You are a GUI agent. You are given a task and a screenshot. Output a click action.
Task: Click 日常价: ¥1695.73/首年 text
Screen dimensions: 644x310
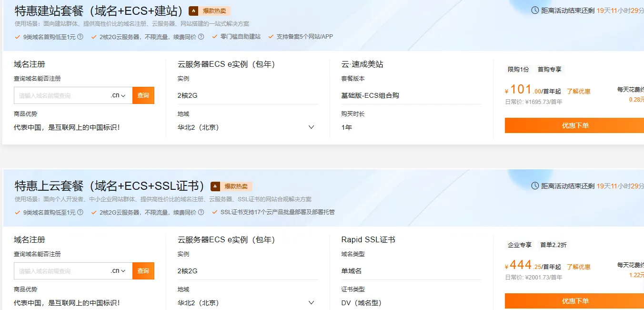[533, 102]
